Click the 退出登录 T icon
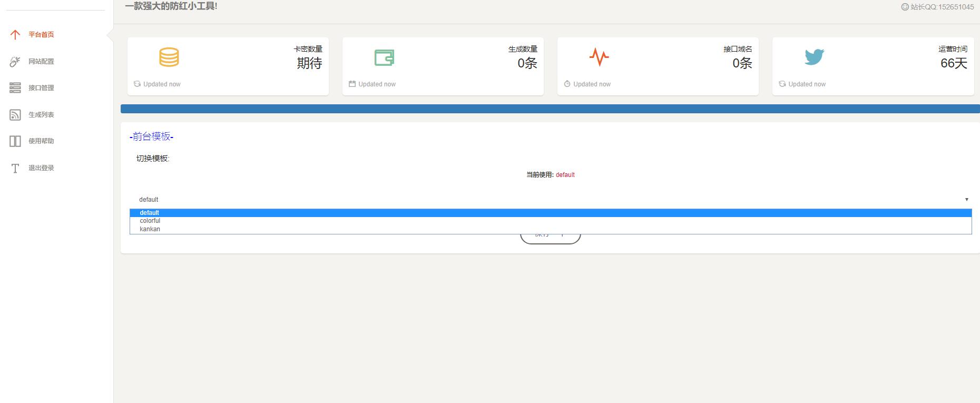Image resolution: width=980 pixels, height=403 pixels. 15,168
